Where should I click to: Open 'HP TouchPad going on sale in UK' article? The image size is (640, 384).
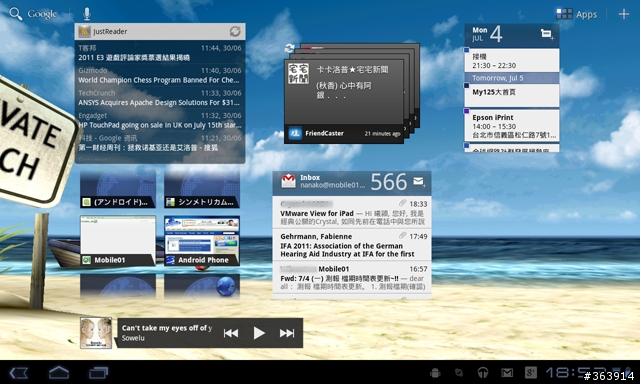160,120
